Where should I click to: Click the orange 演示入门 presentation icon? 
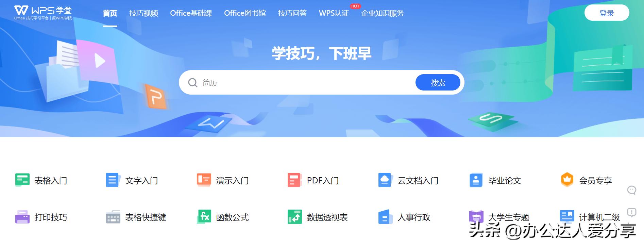pyautogui.click(x=204, y=180)
